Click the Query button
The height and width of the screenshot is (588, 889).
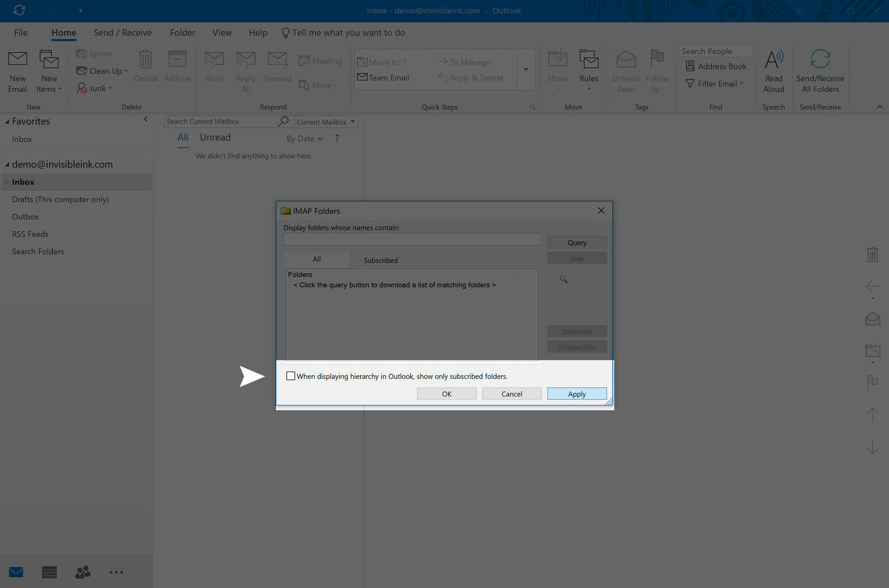click(577, 242)
